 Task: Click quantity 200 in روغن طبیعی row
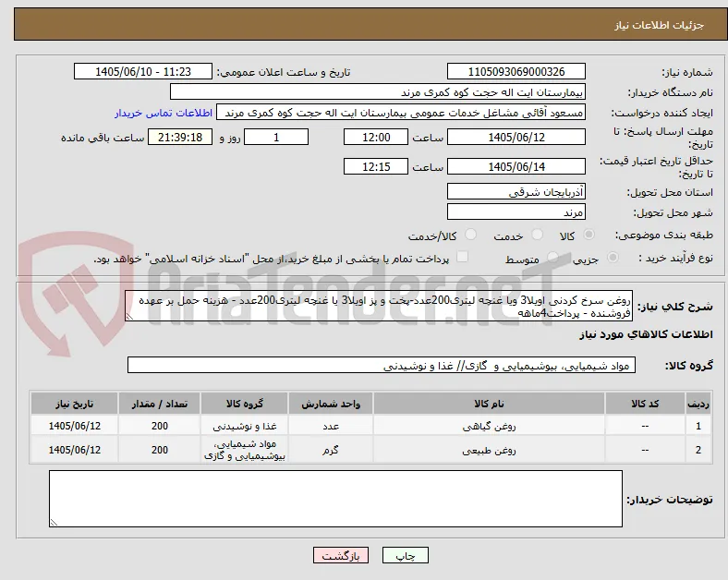[159, 450]
